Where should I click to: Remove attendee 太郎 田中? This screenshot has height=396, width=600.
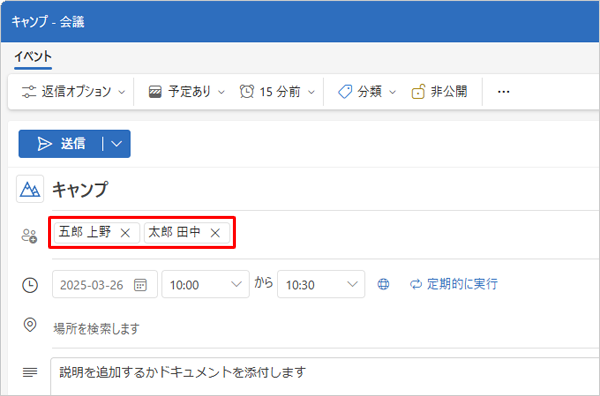215,233
